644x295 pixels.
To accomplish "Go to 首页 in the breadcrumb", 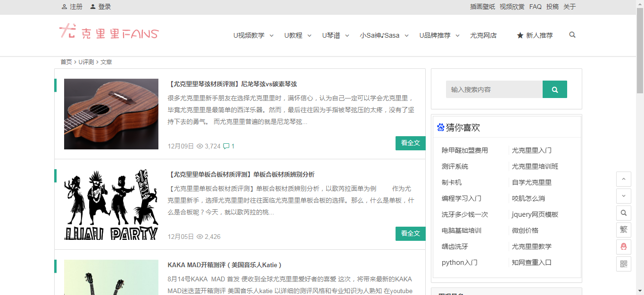I will pyautogui.click(x=66, y=62).
